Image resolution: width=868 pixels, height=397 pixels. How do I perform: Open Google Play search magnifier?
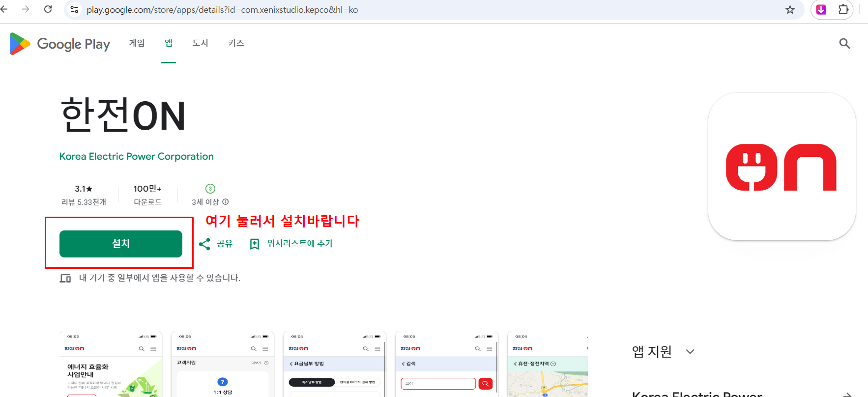(844, 44)
